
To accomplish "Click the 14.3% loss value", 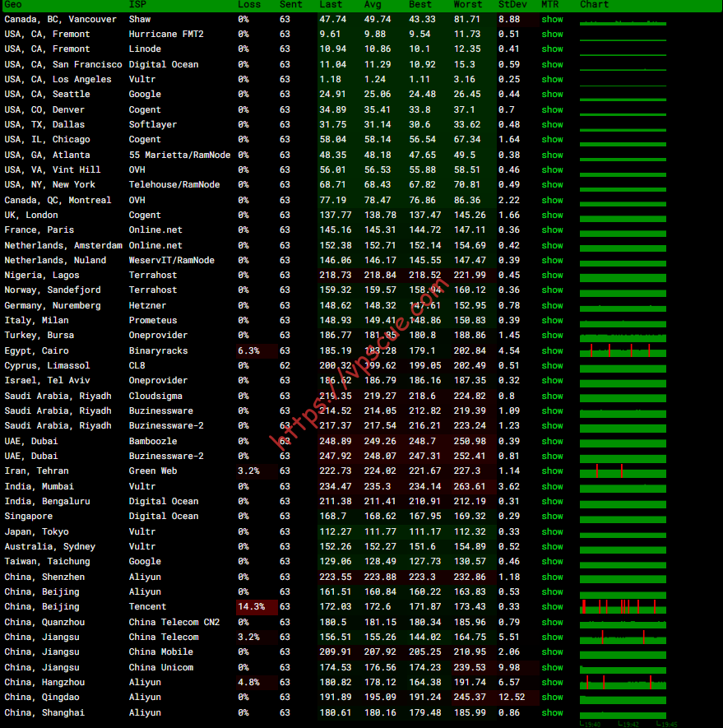I will [251, 607].
